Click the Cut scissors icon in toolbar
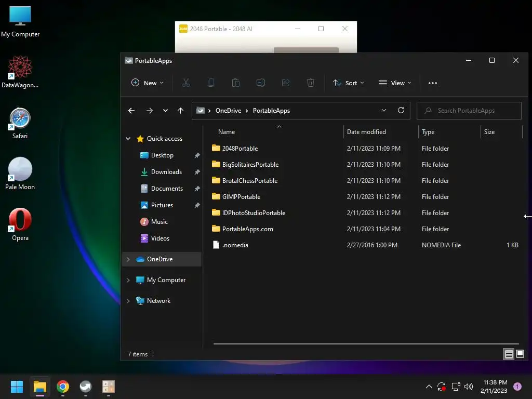 click(x=186, y=83)
